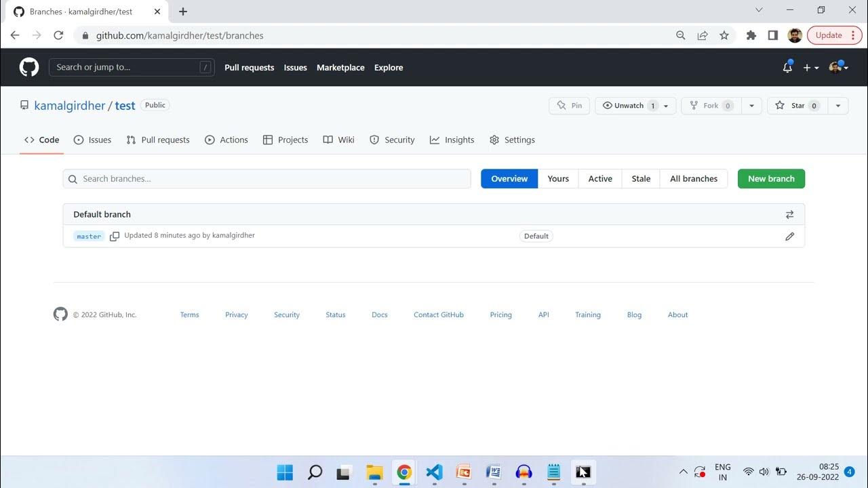
Task: Copy master branch name to clipboard
Action: tap(115, 236)
